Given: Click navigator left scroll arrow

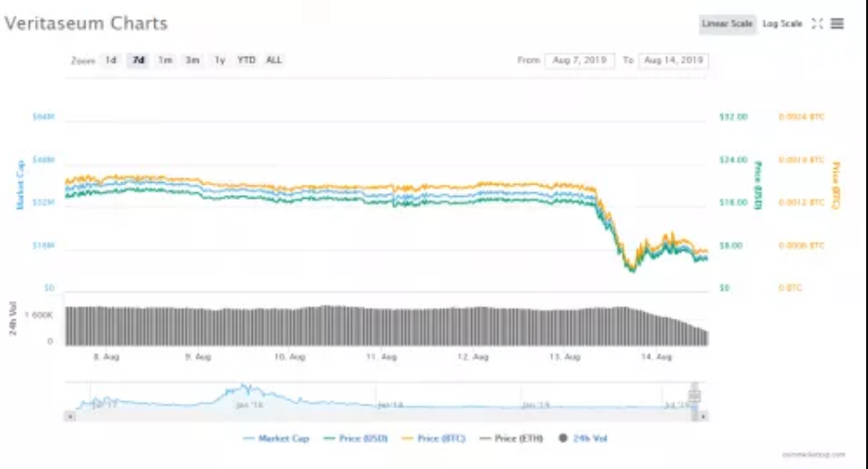Looking at the screenshot, I should [71, 416].
